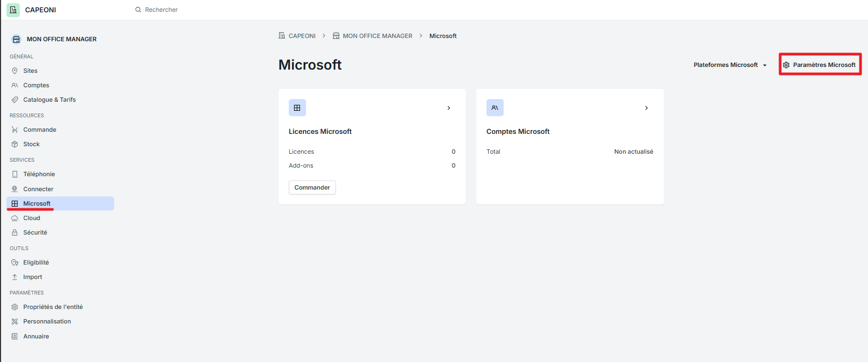Open Cloud service in the sidebar
The image size is (868, 362).
coord(60,218)
